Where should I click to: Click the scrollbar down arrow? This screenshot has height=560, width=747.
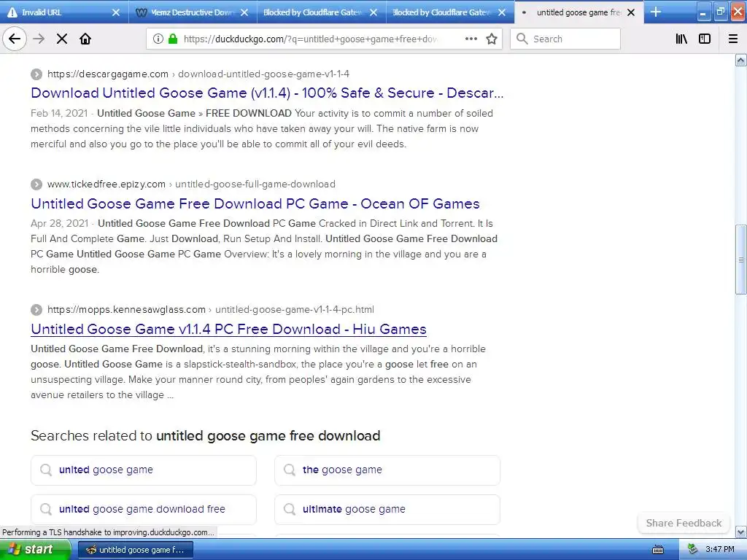[x=741, y=532]
